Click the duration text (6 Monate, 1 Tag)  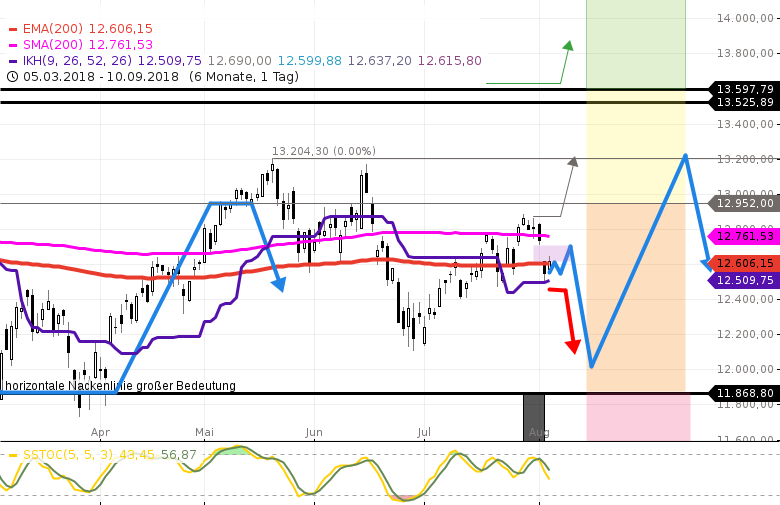(x=244, y=77)
